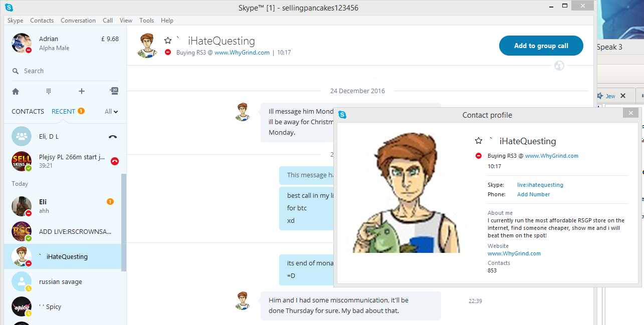Select ADD LIVE:RSCROWNSA contact
The width and height of the screenshot is (644, 325).
click(63, 231)
